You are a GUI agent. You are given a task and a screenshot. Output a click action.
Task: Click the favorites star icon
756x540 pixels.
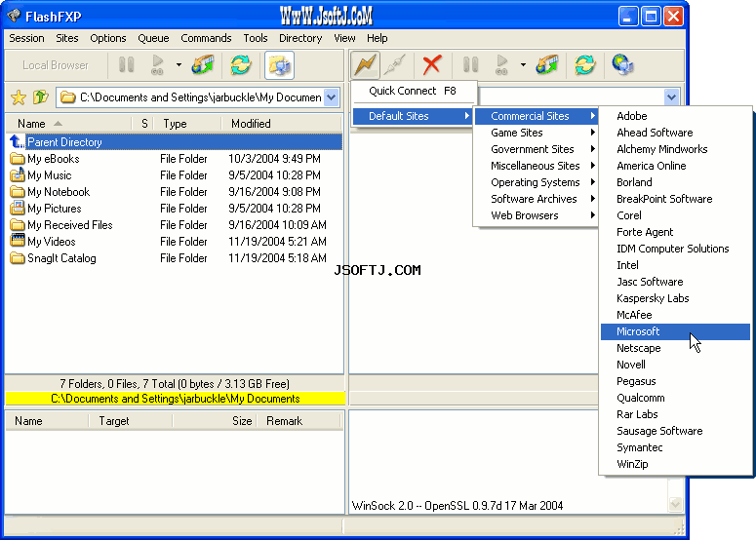pyautogui.click(x=19, y=97)
